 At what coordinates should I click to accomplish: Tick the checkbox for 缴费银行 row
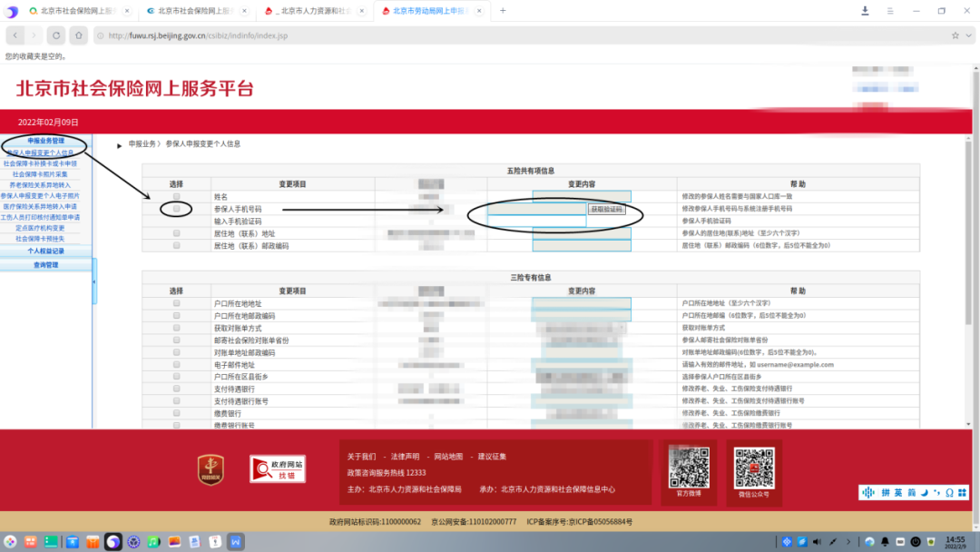176,413
